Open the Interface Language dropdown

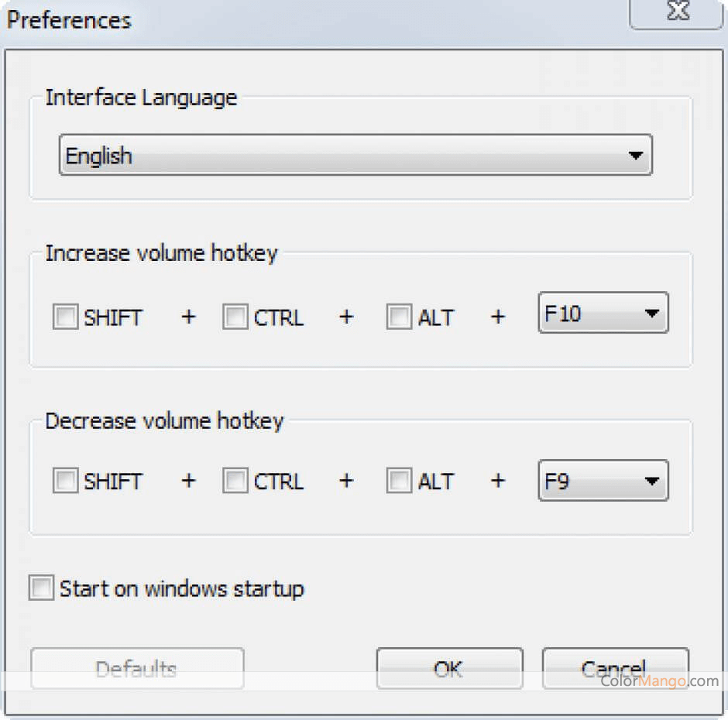point(637,155)
